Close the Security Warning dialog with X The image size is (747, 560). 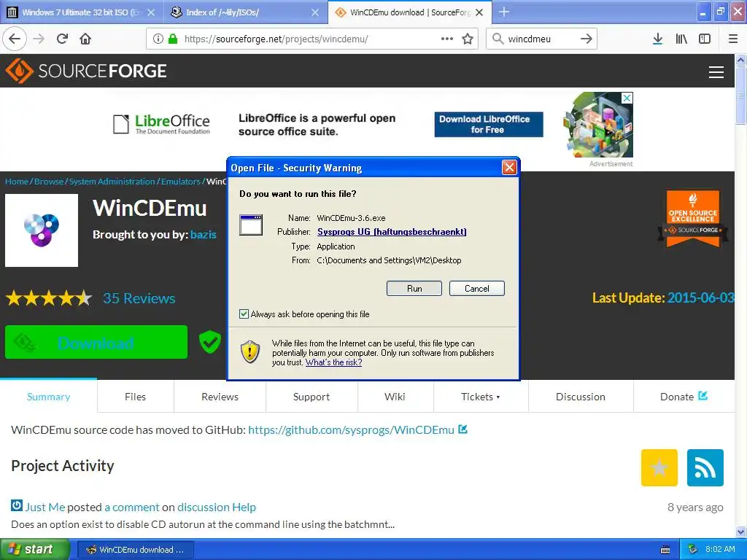point(509,167)
